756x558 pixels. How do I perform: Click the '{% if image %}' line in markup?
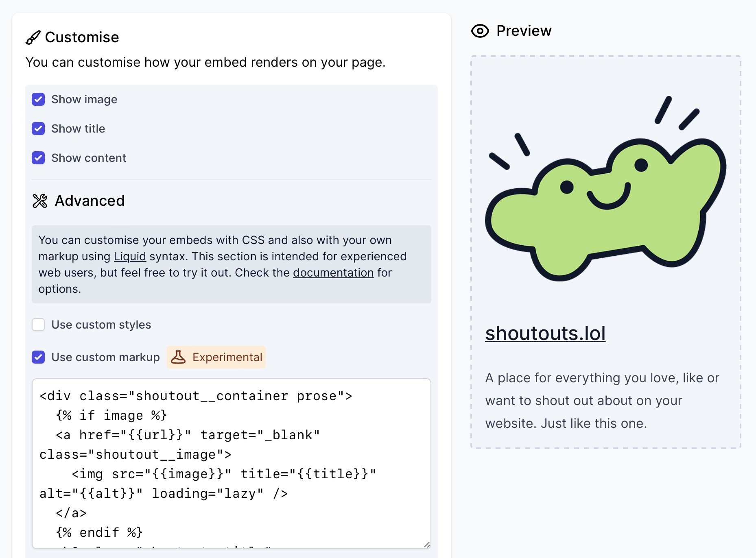click(x=111, y=415)
